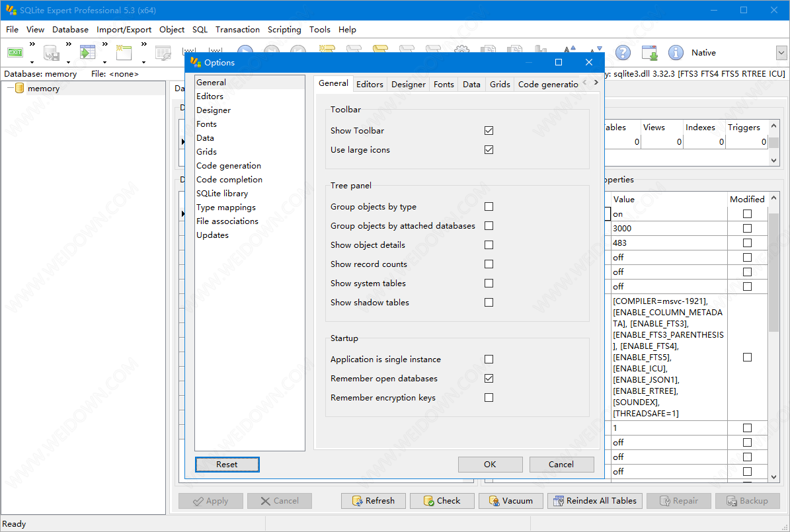Switch to the Editors tab
The width and height of the screenshot is (790, 532).
370,84
